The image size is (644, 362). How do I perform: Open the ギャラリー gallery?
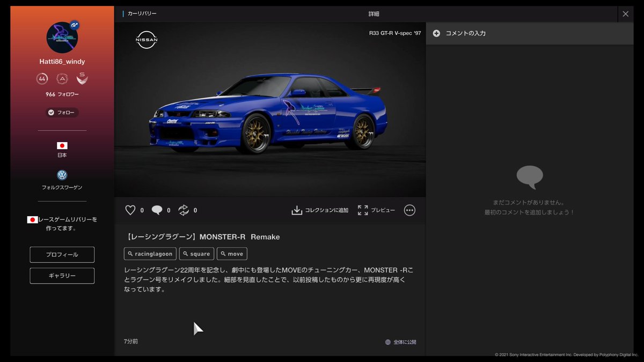(62, 276)
